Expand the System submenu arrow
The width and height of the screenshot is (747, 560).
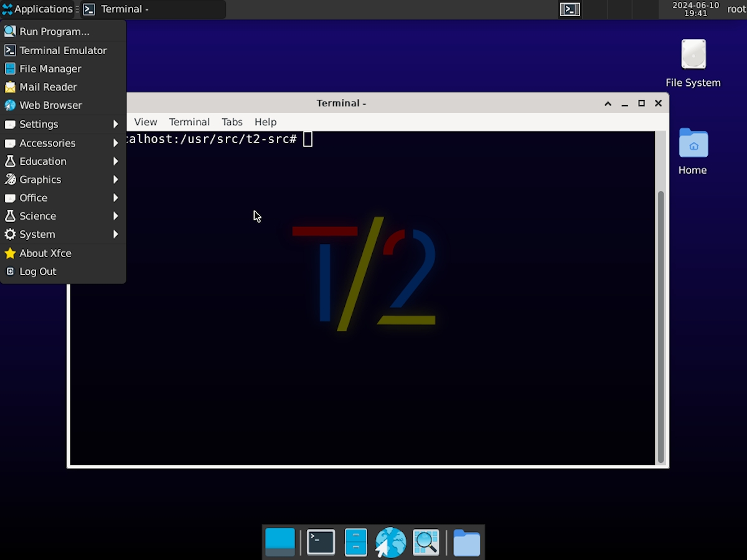(116, 235)
